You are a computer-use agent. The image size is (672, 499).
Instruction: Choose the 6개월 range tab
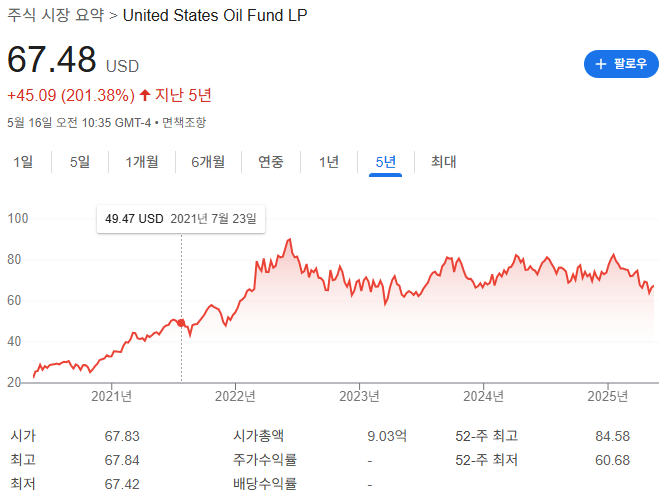pyautogui.click(x=208, y=162)
